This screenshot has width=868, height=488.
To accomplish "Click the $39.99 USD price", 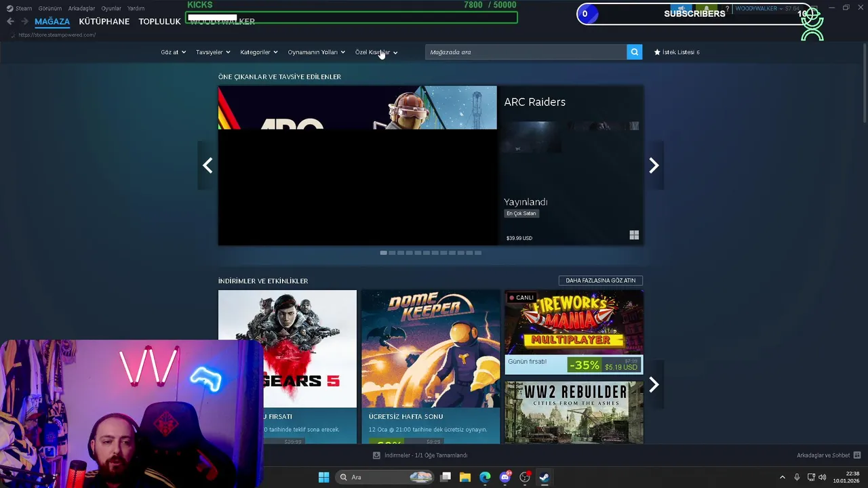I will coord(519,238).
